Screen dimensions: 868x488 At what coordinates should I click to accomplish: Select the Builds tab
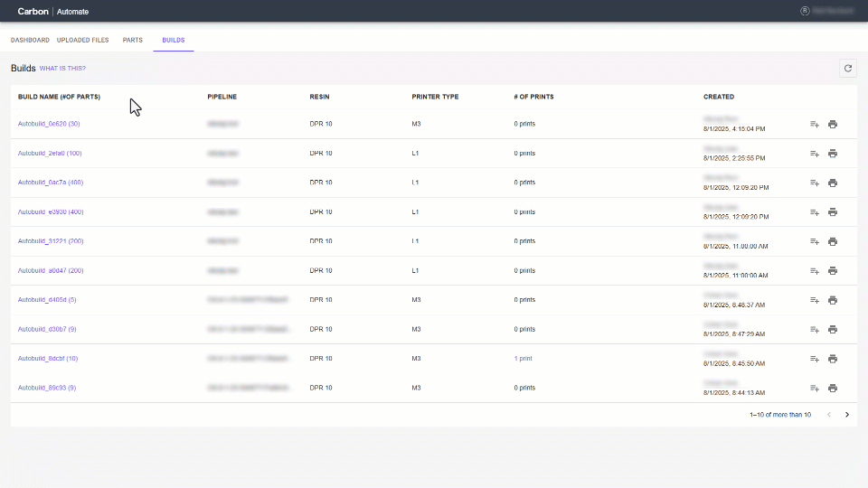click(x=174, y=40)
